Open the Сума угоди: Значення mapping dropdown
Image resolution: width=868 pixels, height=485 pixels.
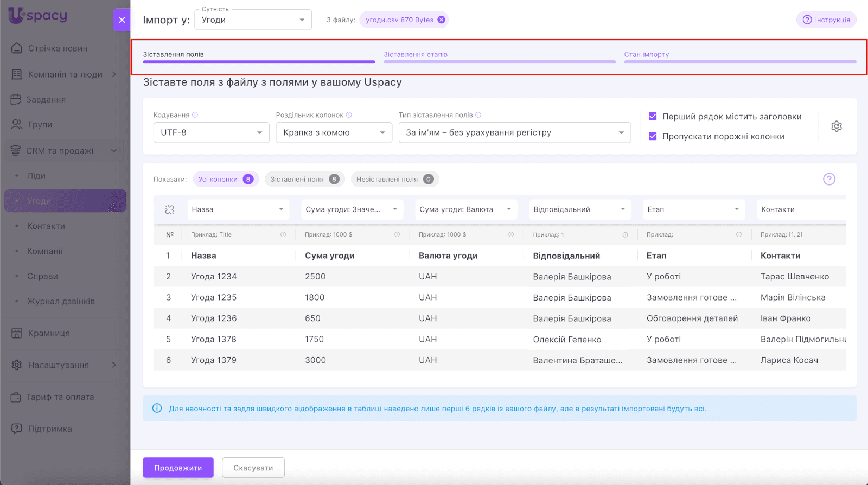tap(352, 209)
